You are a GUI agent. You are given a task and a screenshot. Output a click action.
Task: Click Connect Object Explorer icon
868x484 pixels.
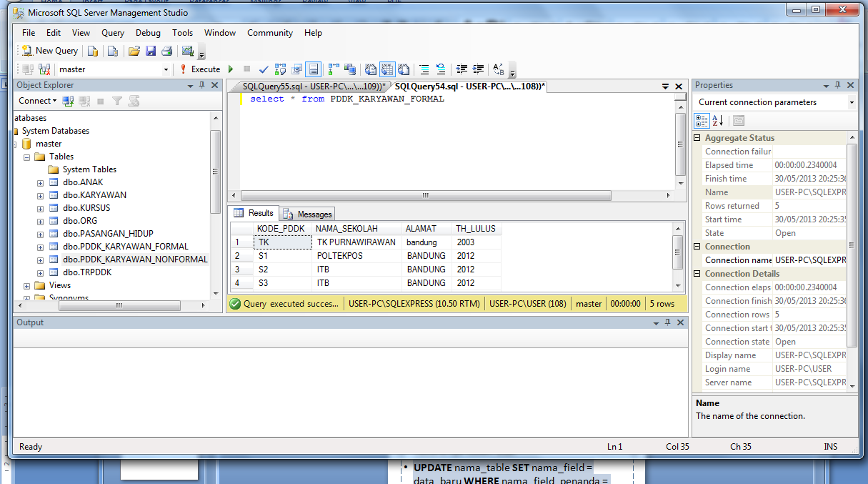tap(68, 101)
